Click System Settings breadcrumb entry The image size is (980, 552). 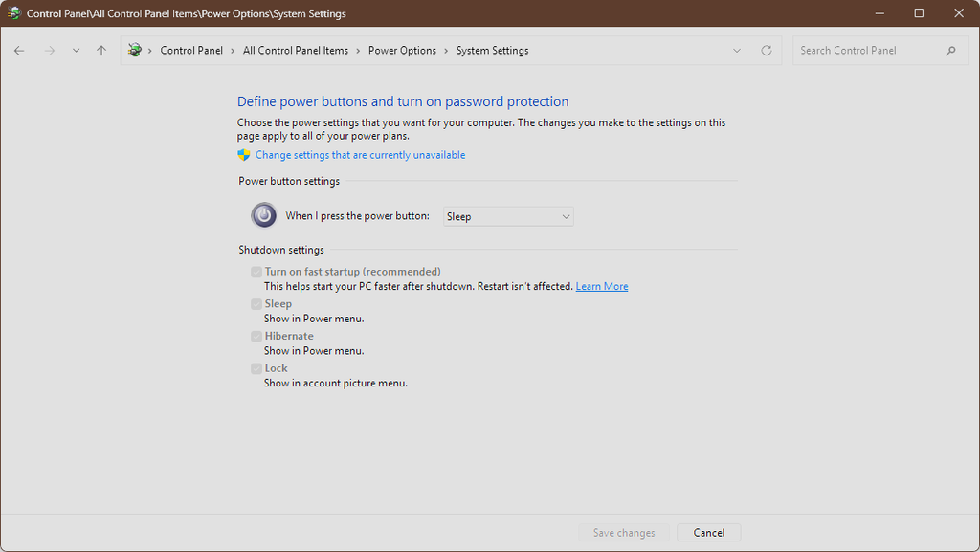[492, 51]
